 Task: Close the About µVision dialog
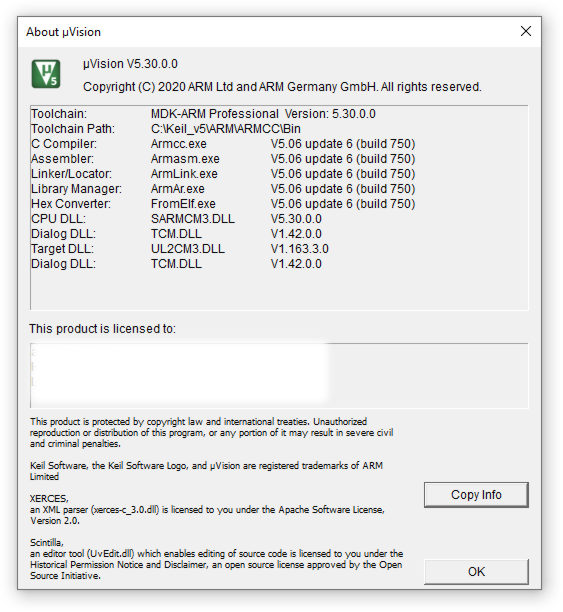click(x=526, y=31)
